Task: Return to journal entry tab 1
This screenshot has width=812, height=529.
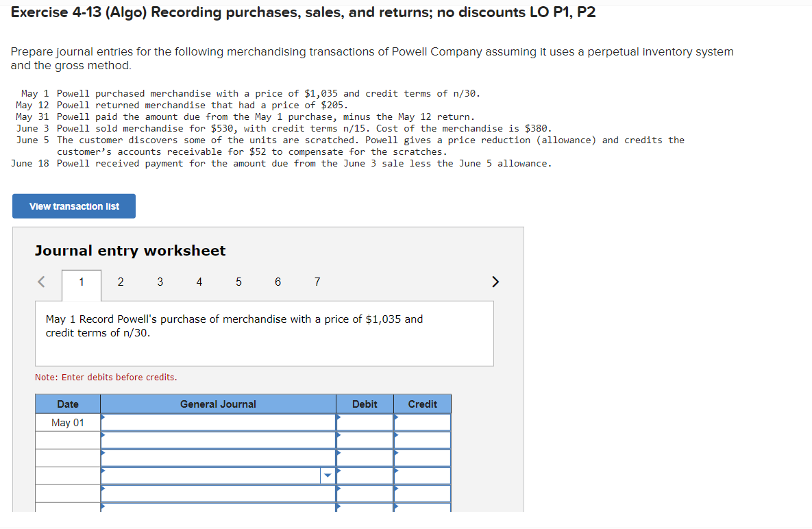Action: point(81,282)
